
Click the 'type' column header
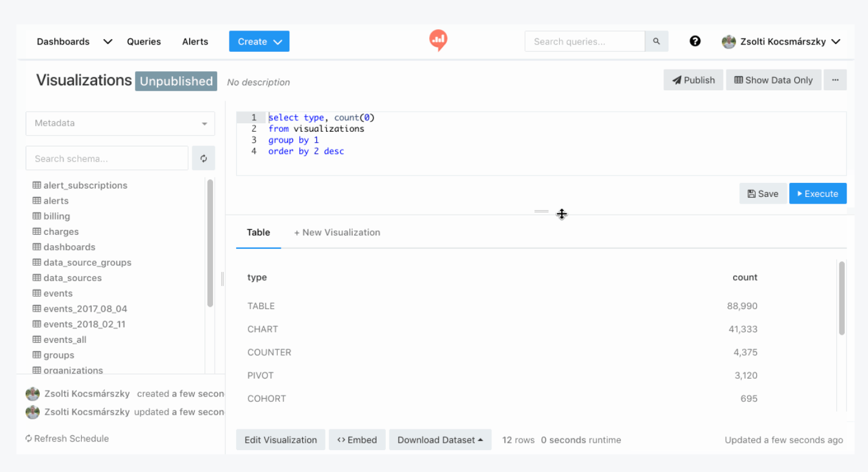point(257,277)
